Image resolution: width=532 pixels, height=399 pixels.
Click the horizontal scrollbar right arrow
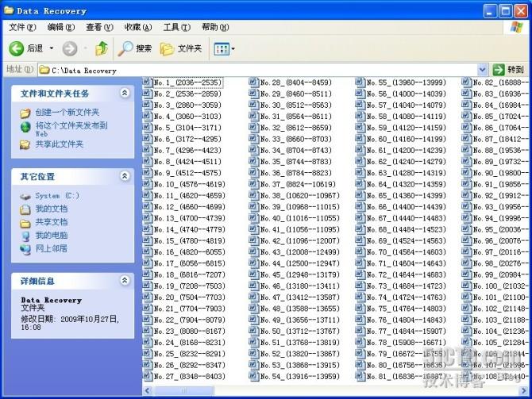click(x=523, y=391)
